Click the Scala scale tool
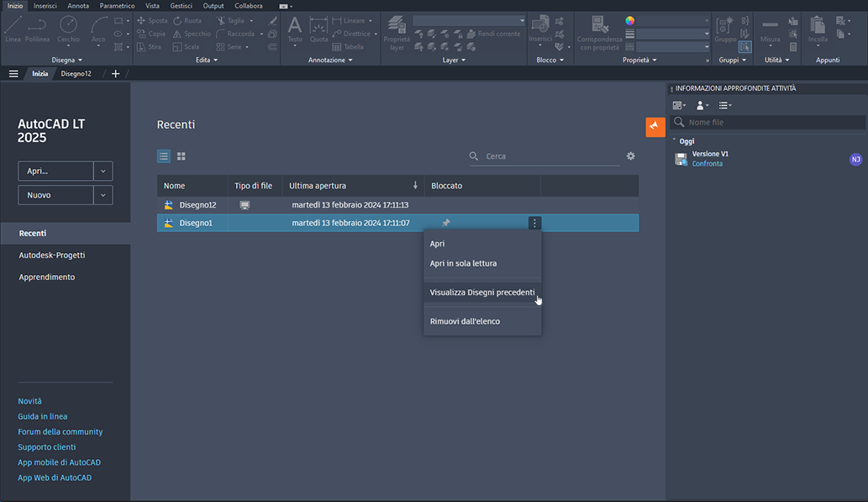The width and height of the screenshot is (868, 502). pyautogui.click(x=186, y=47)
